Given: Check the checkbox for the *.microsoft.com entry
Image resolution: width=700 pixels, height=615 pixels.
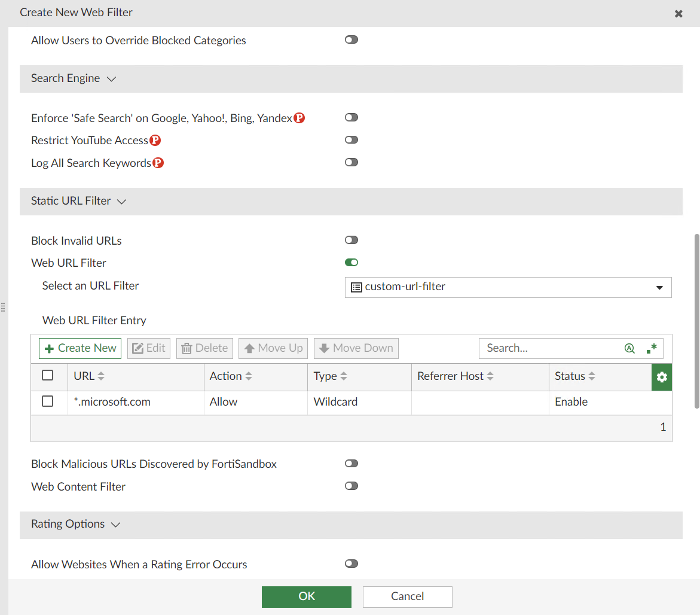Looking at the screenshot, I should coord(48,401).
